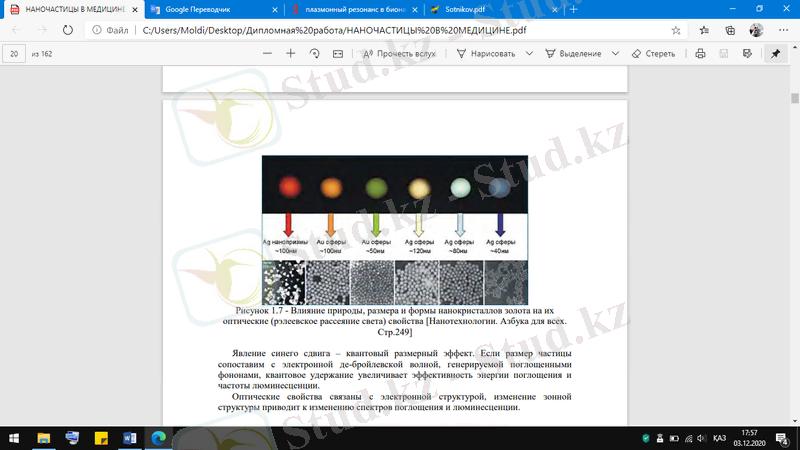Go forward in browser history
Image resolution: width=800 pixels, height=450 pixels.
point(42,30)
